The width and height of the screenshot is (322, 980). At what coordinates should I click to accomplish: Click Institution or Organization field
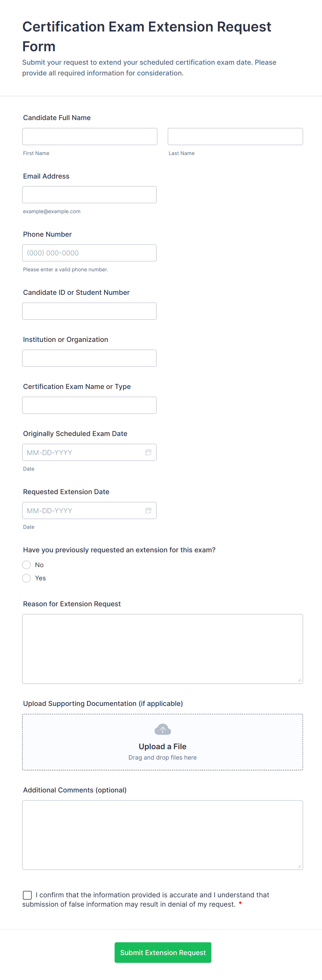tap(89, 358)
